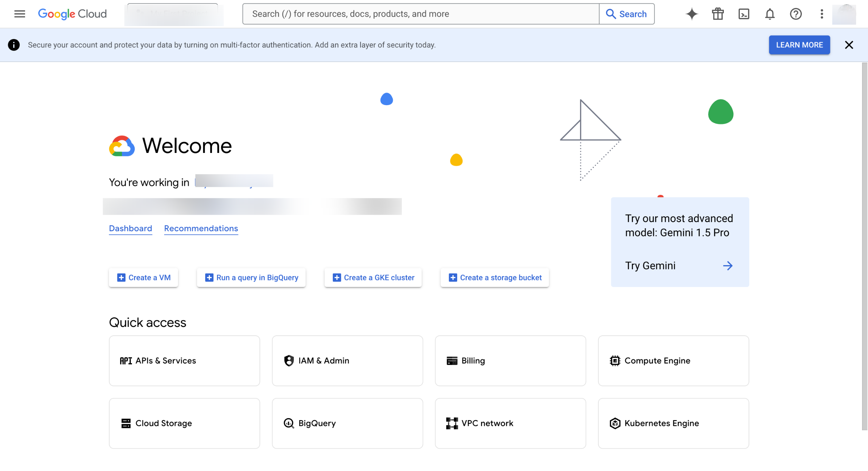
Task: Open VPC network quick access card
Action: coord(510,424)
